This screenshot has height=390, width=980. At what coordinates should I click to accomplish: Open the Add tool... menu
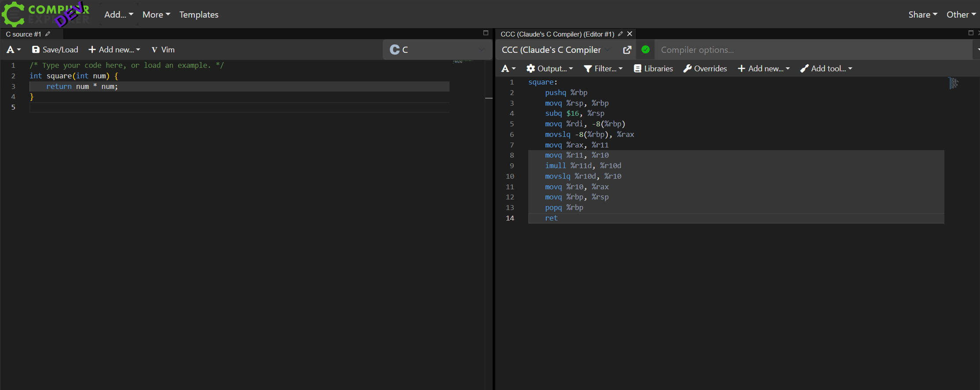(826, 69)
